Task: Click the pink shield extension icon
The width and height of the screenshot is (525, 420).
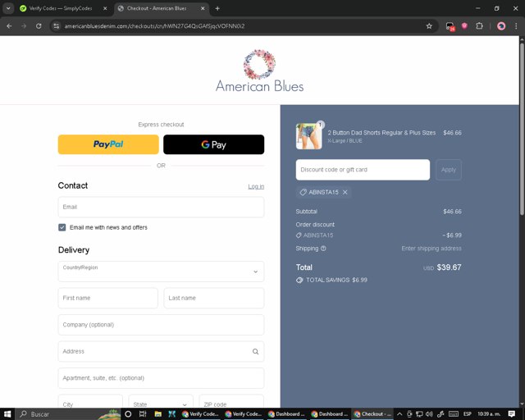Action: click(x=464, y=25)
